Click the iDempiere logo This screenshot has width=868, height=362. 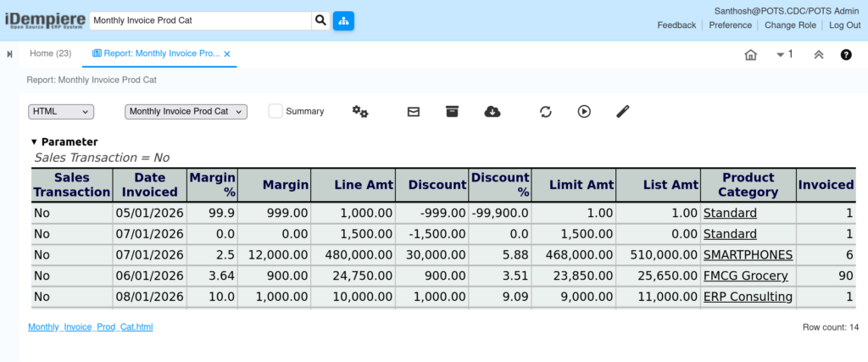tap(46, 21)
